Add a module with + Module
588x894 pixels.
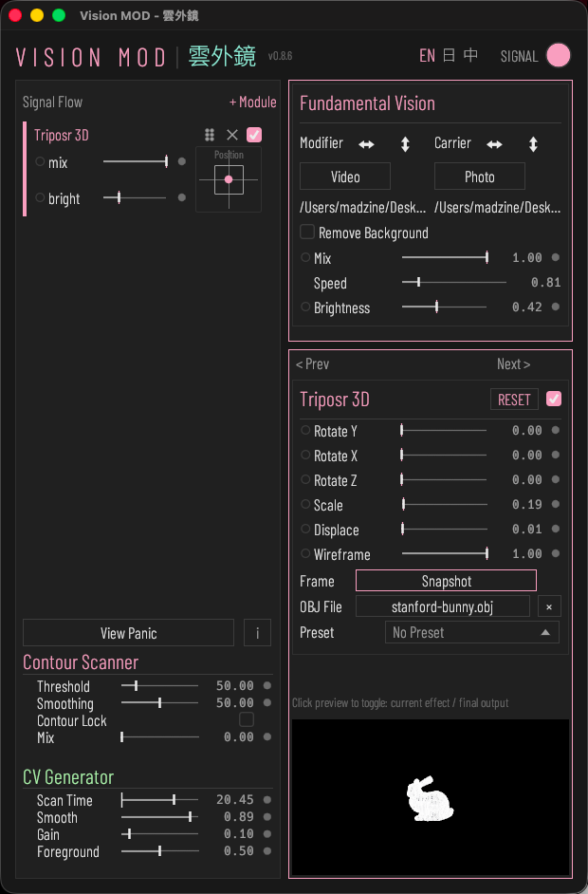(x=252, y=102)
